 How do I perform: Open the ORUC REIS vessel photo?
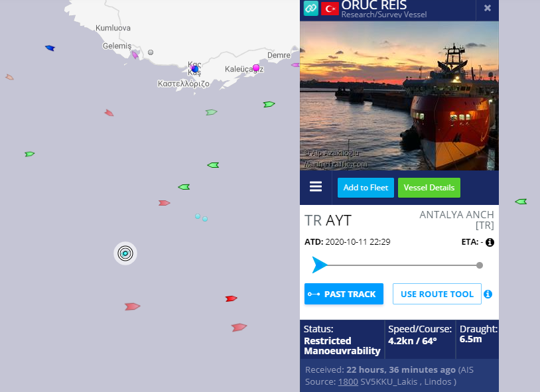click(x=399, y=96)
